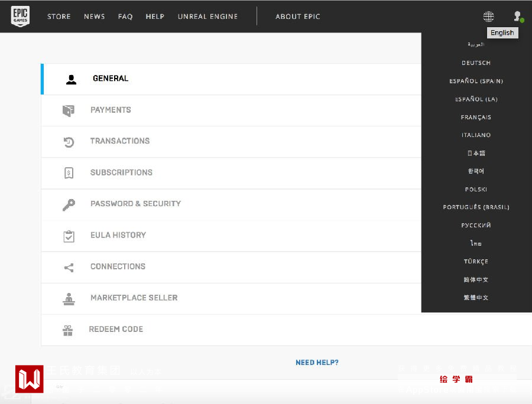Open the Connections tab
This screenshot has width=532, height=404.
[x=231, y=267]
